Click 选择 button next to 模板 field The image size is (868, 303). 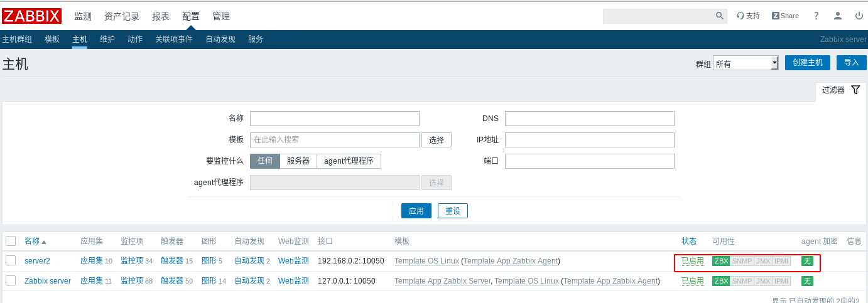click(437, 140)
